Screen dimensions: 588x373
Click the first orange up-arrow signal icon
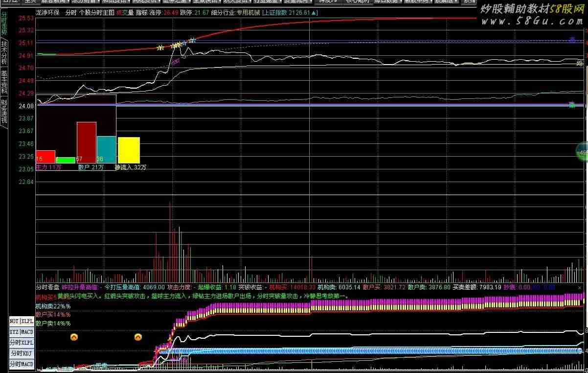(74, 337)
